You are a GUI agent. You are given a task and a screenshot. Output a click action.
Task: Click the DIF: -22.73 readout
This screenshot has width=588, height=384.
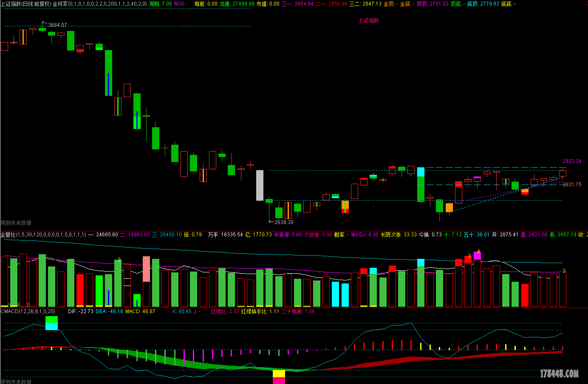(x=81, y=311)
